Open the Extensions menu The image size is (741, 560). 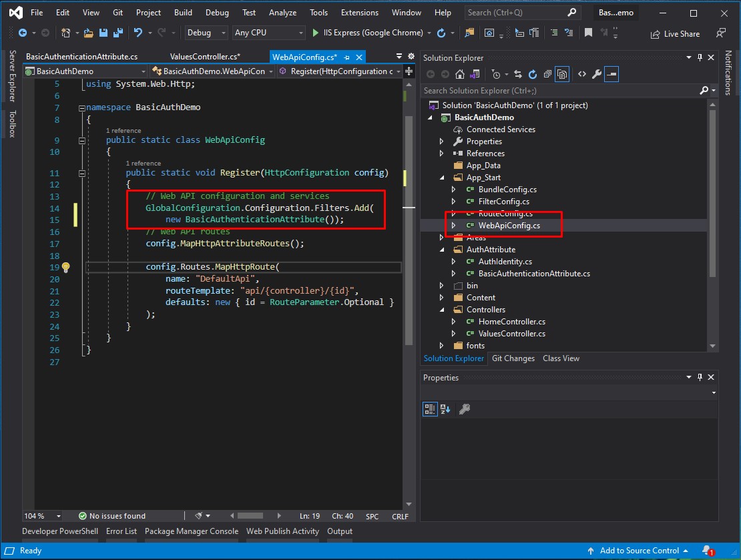pos(359,12)
